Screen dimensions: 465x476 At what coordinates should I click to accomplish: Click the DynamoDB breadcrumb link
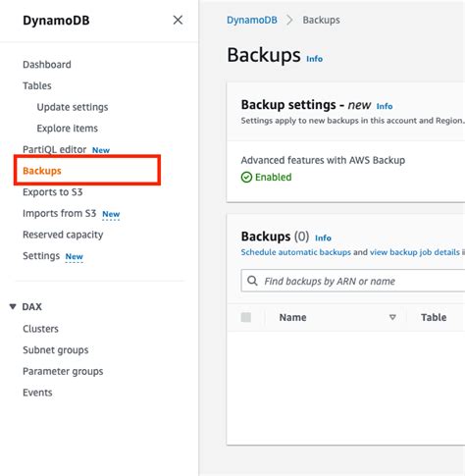pos(252,20)
